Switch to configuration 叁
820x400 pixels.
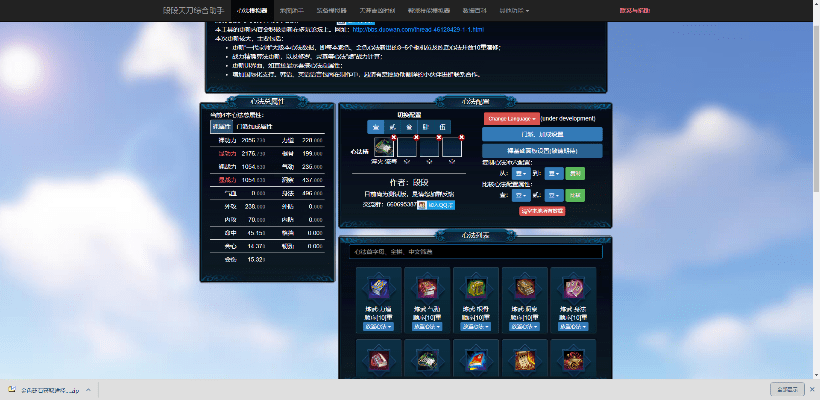(x=409, y=127)
